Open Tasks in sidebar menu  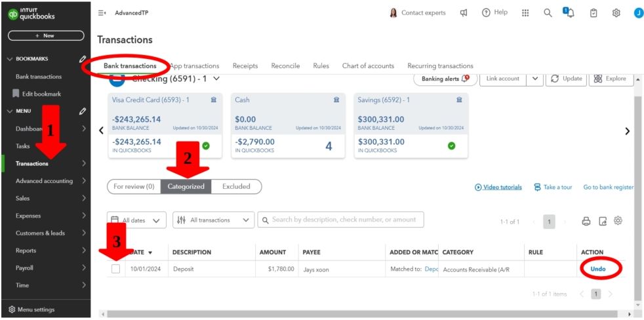tap(22, 146)
